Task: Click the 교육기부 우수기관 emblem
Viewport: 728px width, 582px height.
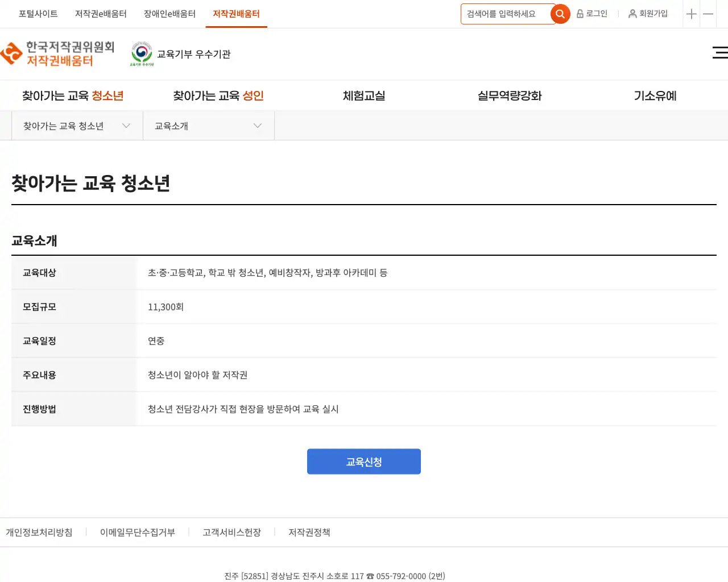Action: point(142,54)
